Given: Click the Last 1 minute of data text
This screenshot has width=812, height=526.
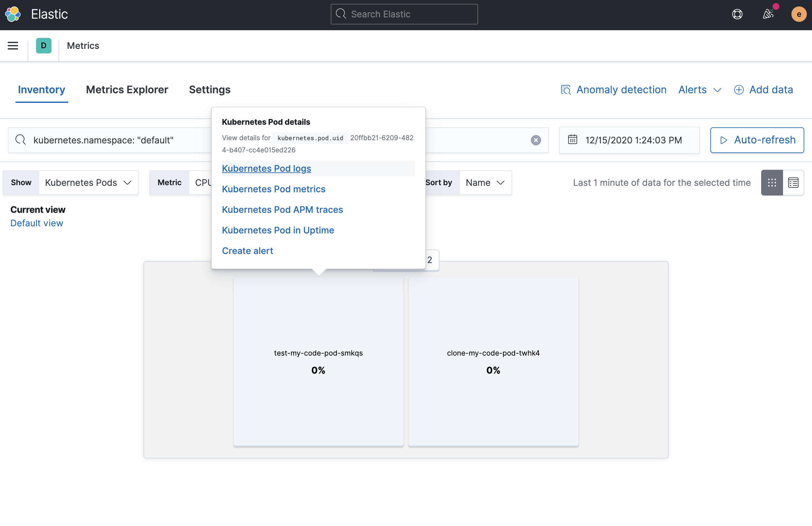Looking at the screenshot, I should (x=661, y=183).
